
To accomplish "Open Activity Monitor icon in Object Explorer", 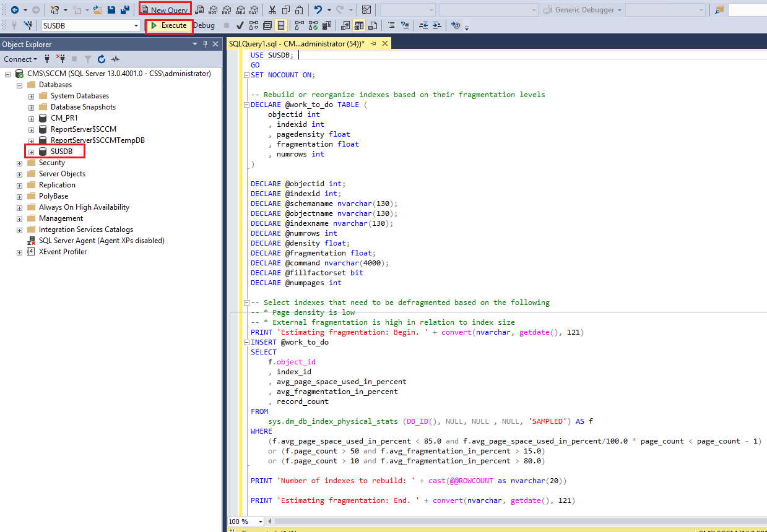I will 115,59.
